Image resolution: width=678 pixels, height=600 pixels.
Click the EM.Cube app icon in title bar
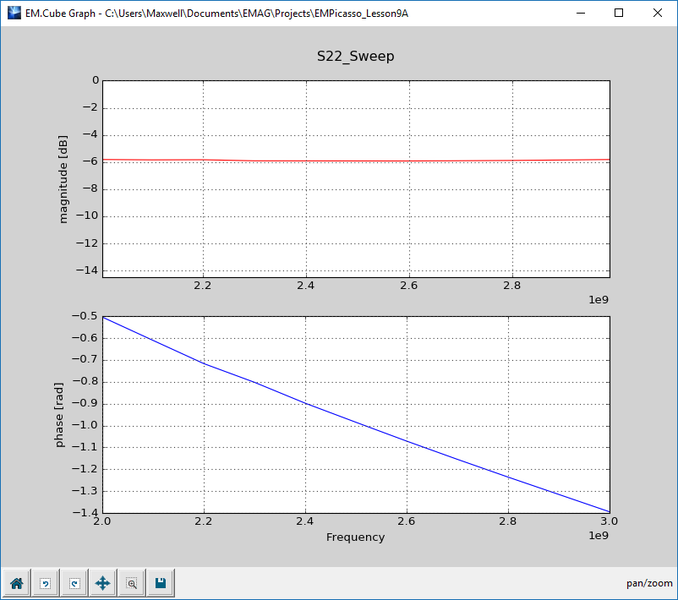point(14,13)
